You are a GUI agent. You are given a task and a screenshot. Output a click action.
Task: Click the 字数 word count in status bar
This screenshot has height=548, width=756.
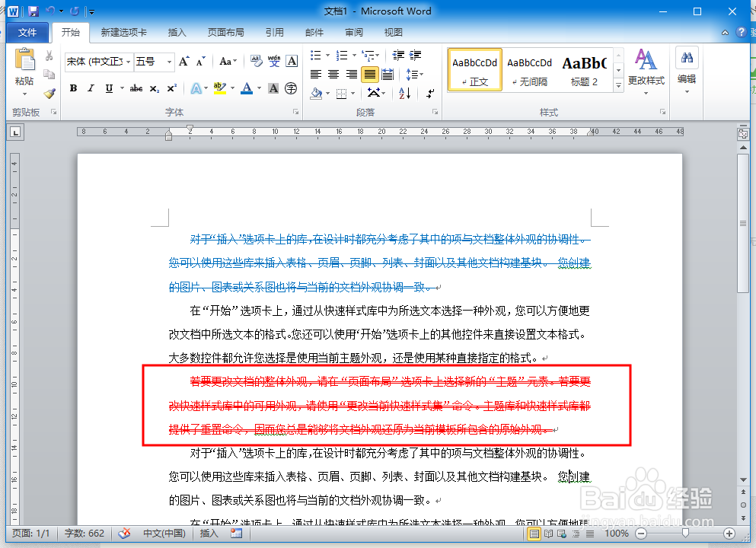tap(82, 534)
